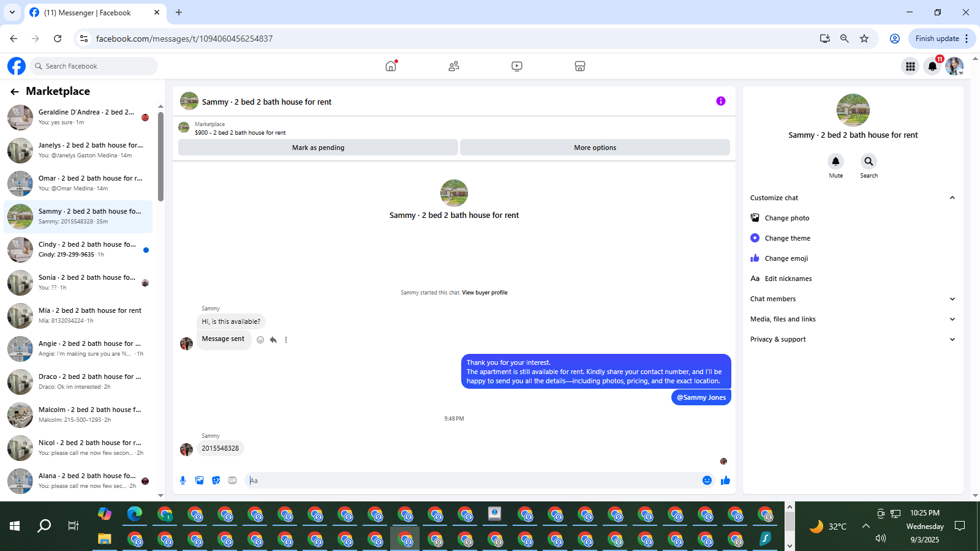Click the @Sammy Jones mention
The image size is (980, 551).
click(x=701, y=397)
